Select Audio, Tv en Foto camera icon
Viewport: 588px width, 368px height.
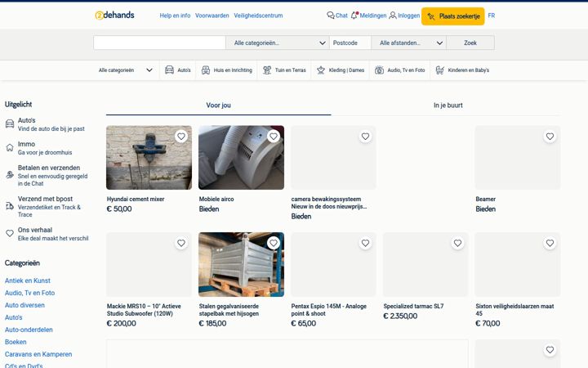pos(379,70)
